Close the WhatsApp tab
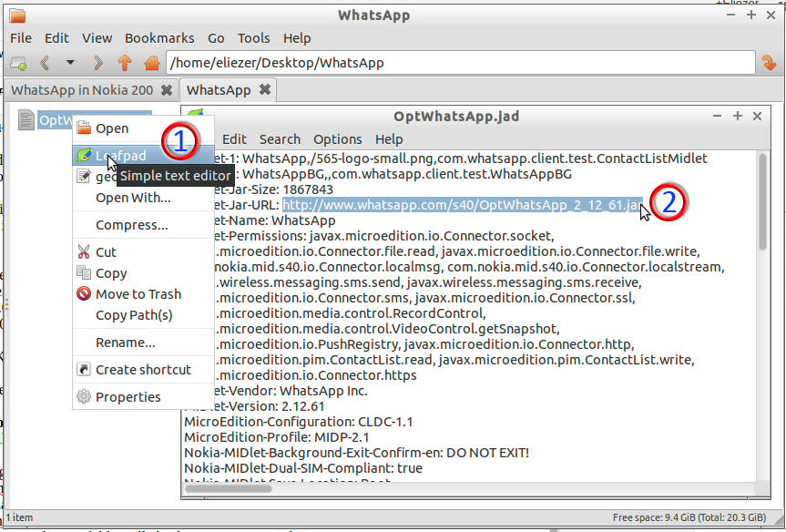This screenshot has height=532, width=786. (x=265, y=90)
